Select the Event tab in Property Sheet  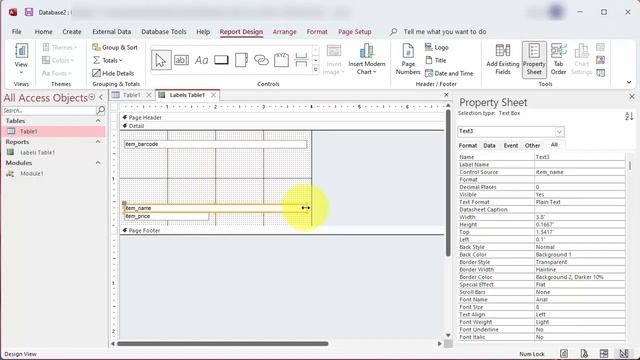pos(510,145)
